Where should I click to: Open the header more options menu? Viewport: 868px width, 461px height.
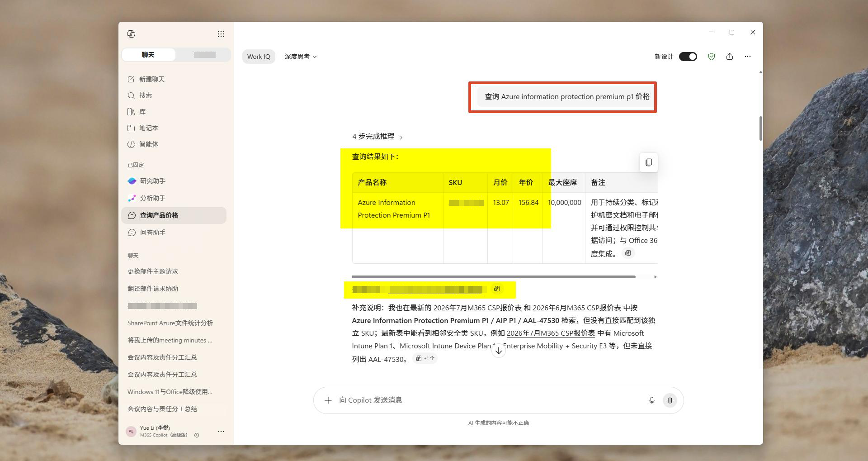pyautogui.click(x=748, y=57)
